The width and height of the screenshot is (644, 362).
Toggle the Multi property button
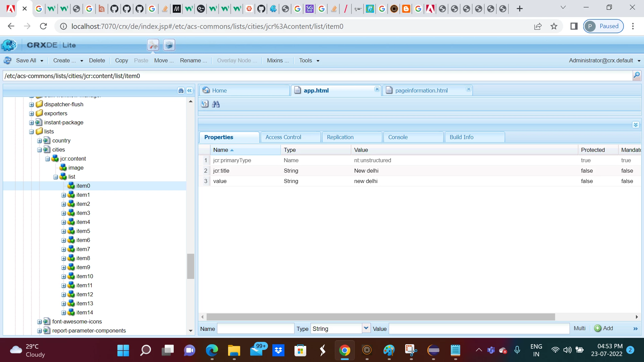(x=579, y=328)
